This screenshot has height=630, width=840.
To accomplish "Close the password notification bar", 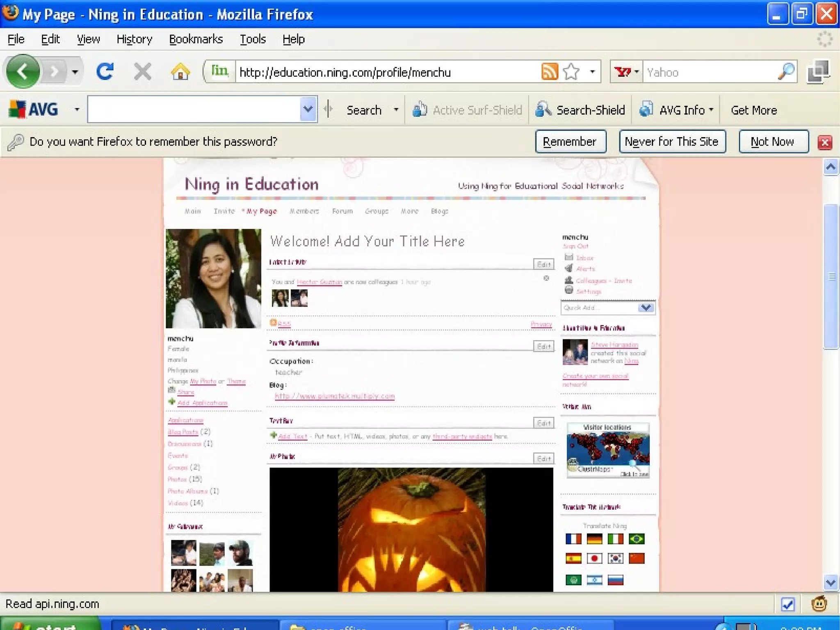I will (x=824, y=142).
